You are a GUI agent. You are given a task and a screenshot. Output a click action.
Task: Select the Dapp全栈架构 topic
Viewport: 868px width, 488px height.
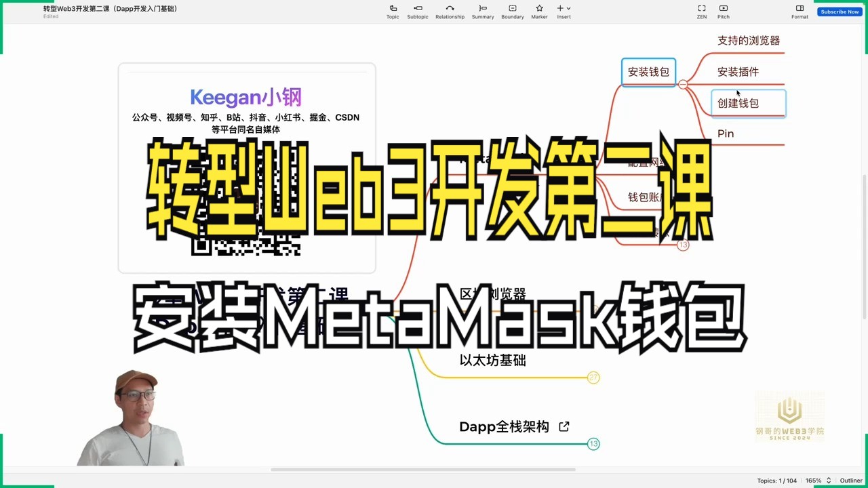tap(504, 426)
